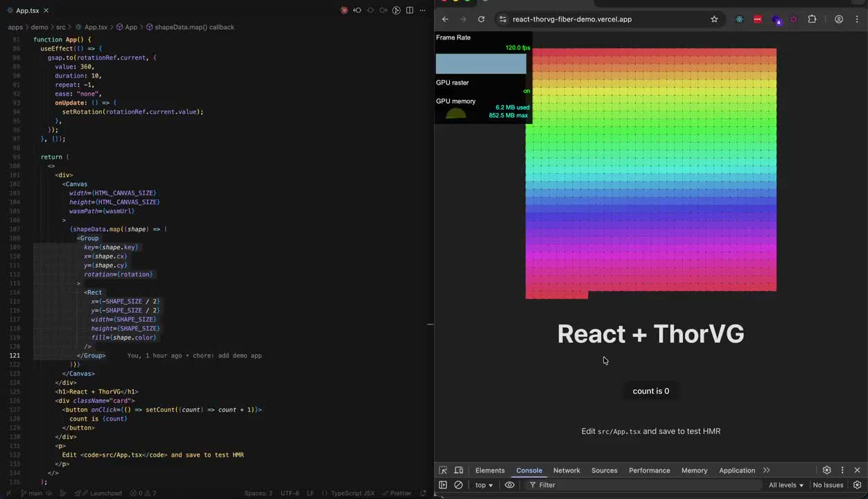Switch to the Performance tab
Viewport: 868px width, 499px height.
click(649, 471)
